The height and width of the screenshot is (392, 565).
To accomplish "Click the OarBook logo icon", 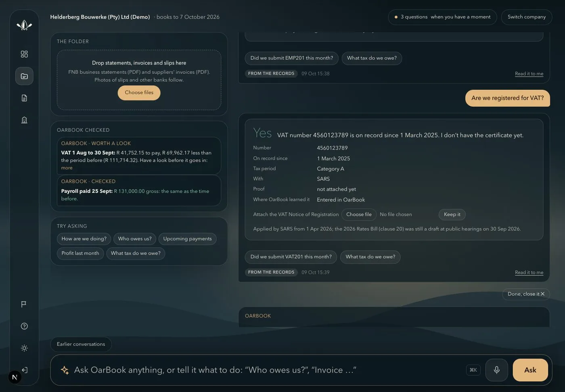I will click(24, 25).
